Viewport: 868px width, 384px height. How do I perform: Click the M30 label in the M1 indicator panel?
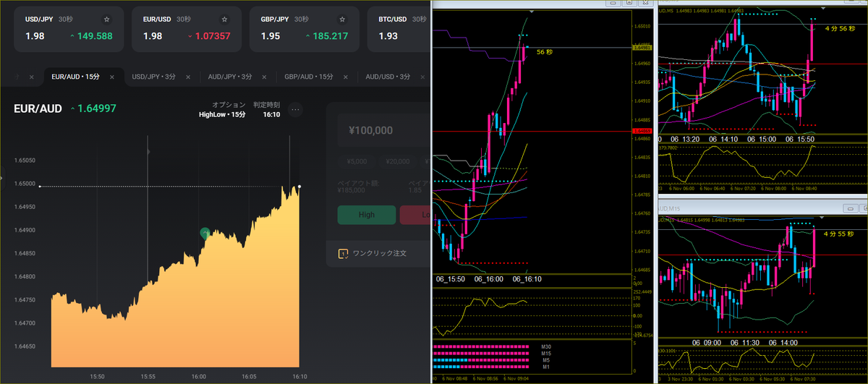pos(545,346)
